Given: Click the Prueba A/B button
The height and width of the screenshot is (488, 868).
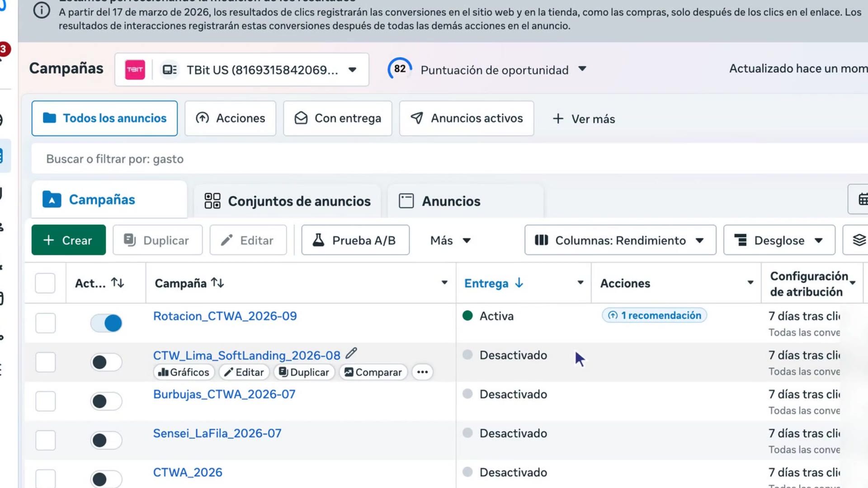Looking at the screenshot, I should (x=355, y=240).
